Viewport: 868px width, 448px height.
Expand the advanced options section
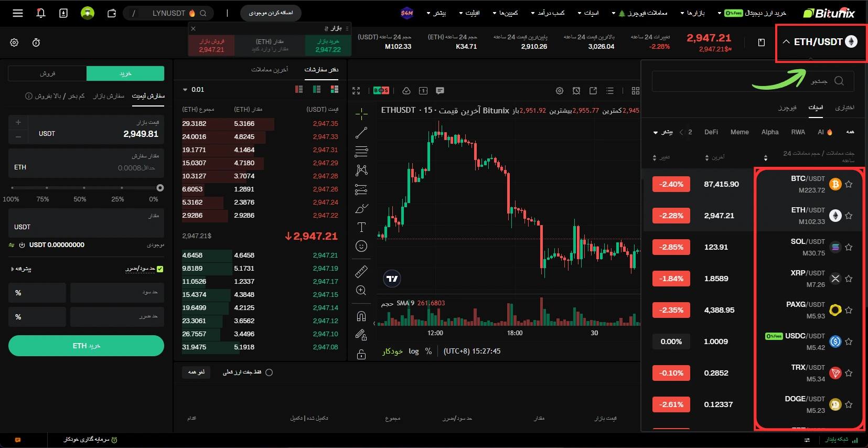coord(21,269)
